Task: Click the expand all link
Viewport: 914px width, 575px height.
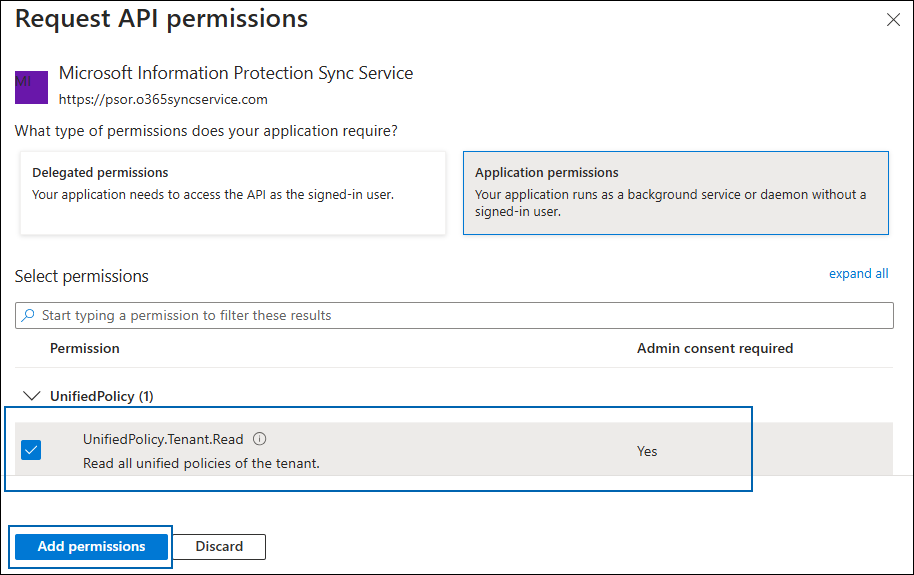Action: [x=858, y=274]
